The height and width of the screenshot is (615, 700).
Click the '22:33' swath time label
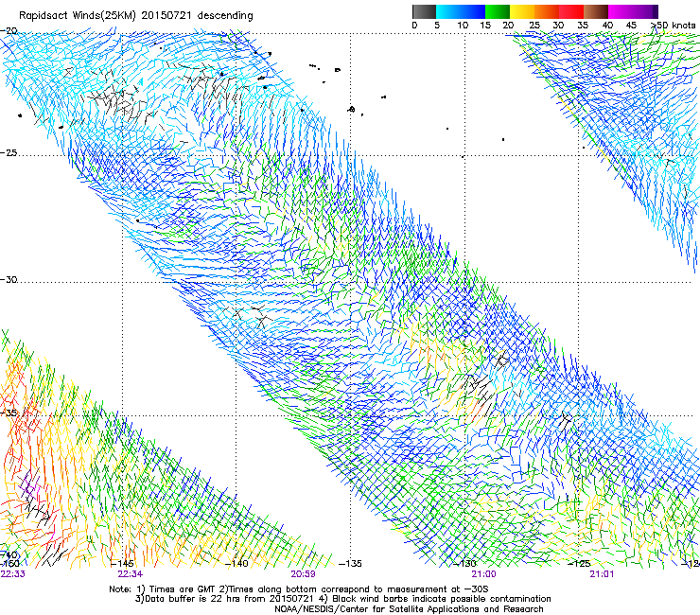pyautogui.click(x=13, y=574)
